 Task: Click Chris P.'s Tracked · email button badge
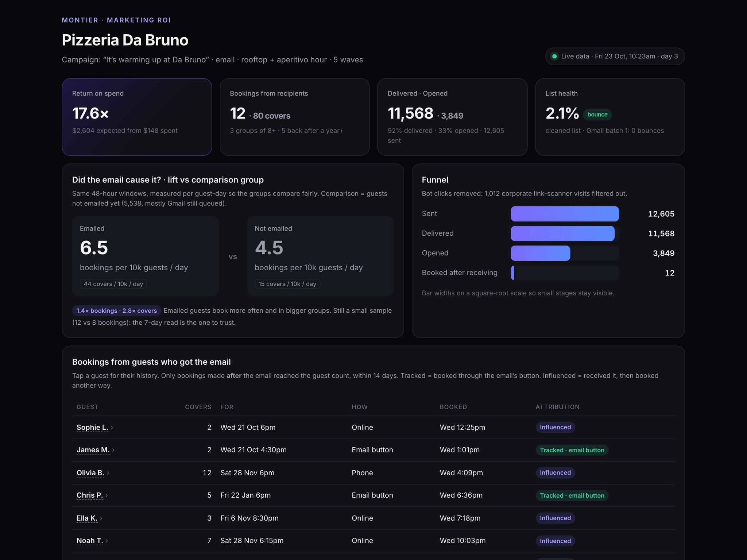pyautogui.click(x=572, y=495)
